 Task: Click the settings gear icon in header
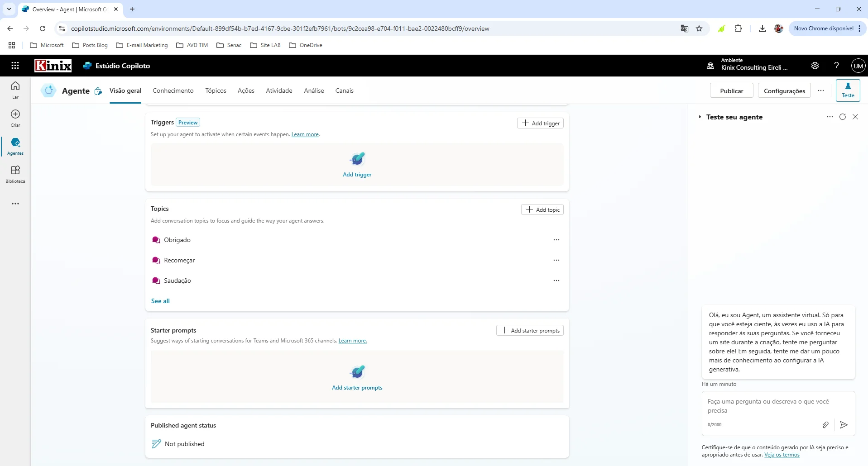click(x=815, y=66)
